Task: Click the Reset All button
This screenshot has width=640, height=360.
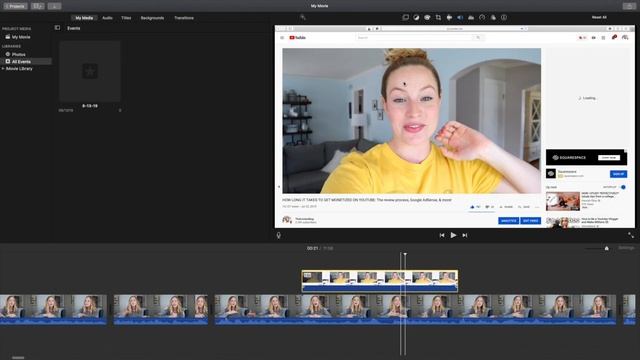Action: coord(599,17)
